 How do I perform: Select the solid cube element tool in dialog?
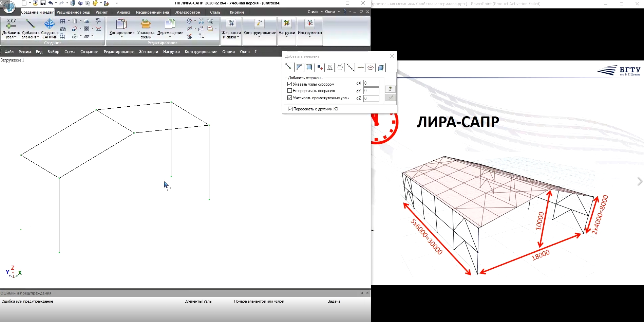click(x=381, y=67)
